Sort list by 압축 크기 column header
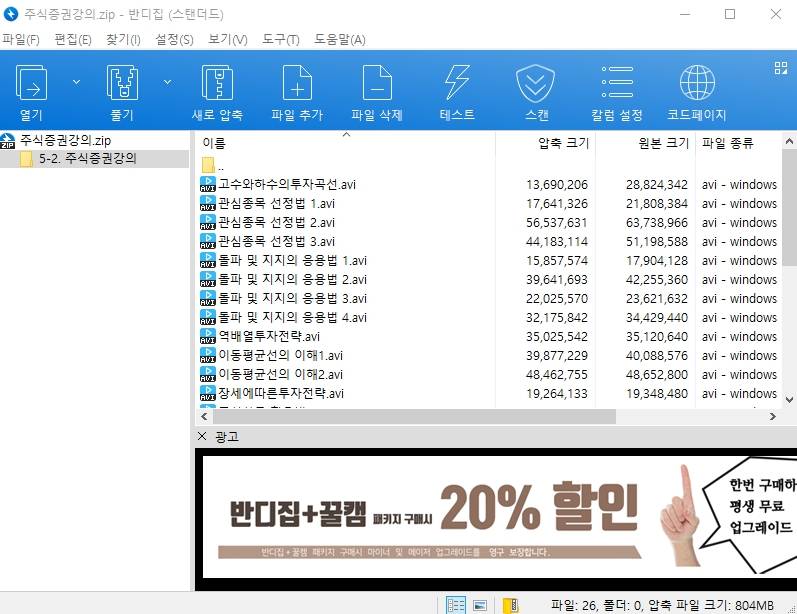797x614 pixels. (x=563, y=143)
